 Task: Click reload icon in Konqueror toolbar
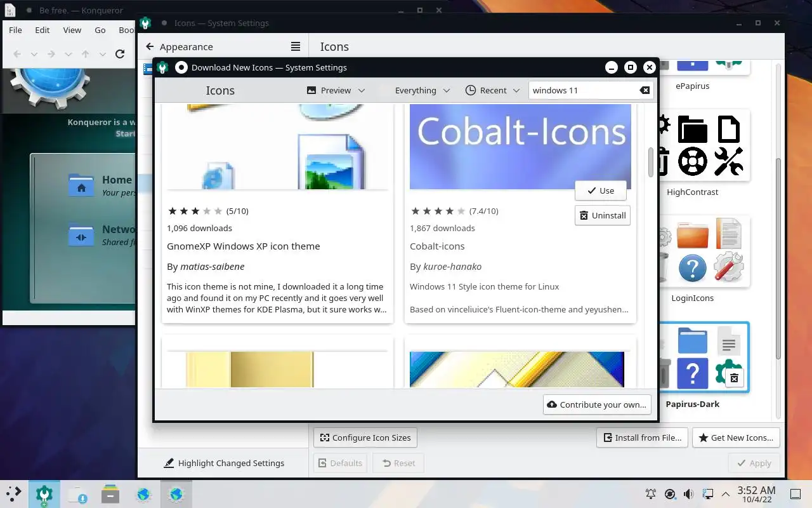119,54
